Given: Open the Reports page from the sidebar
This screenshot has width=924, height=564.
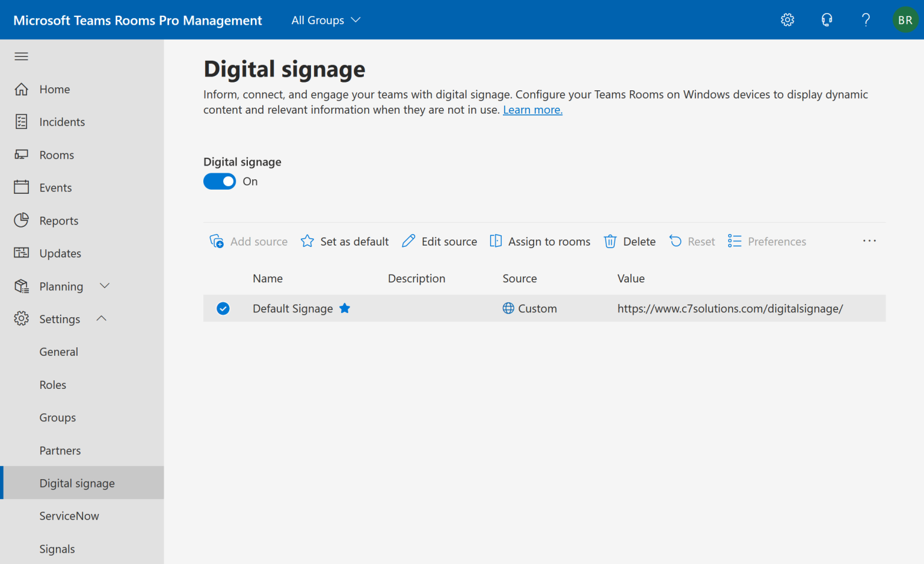Looking at the screenshot, I should click(21, 220).
